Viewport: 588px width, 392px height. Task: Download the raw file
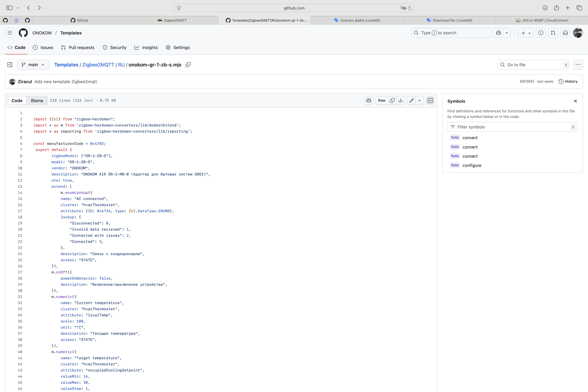(x=401, y=100)
